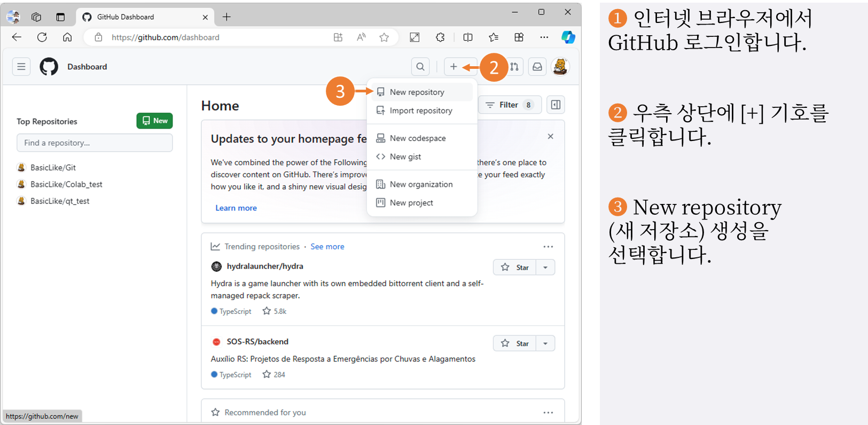Choose New project menu item

(422, 203)
